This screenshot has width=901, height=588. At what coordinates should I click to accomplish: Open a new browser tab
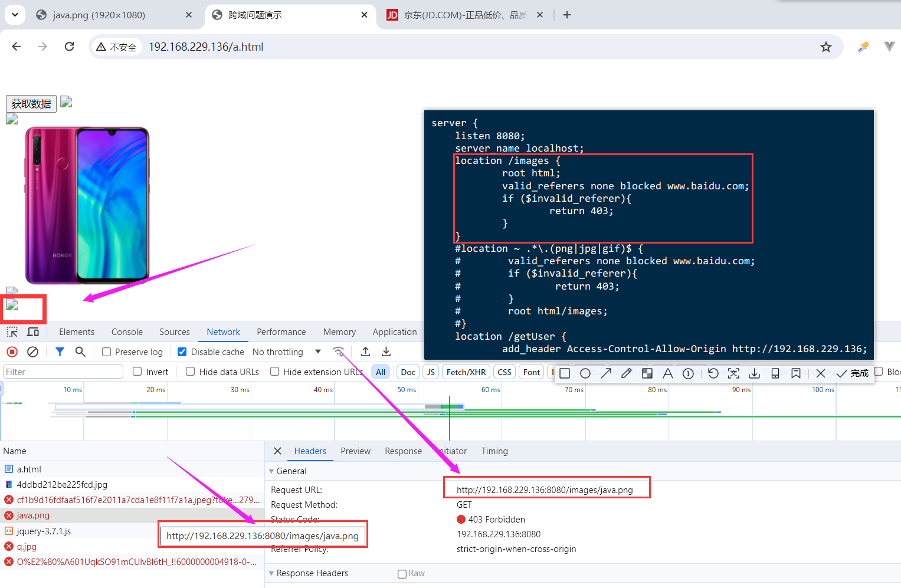tap(567, 15)
